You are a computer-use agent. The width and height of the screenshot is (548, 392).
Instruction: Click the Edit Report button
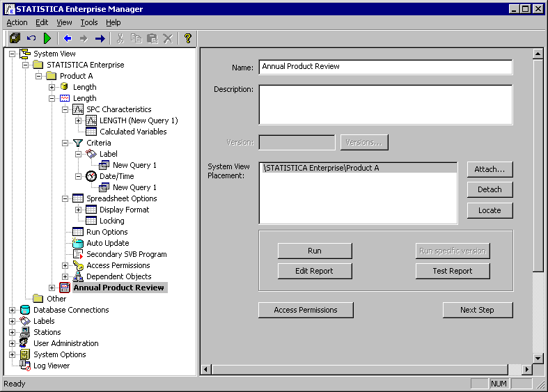(315, 271)
